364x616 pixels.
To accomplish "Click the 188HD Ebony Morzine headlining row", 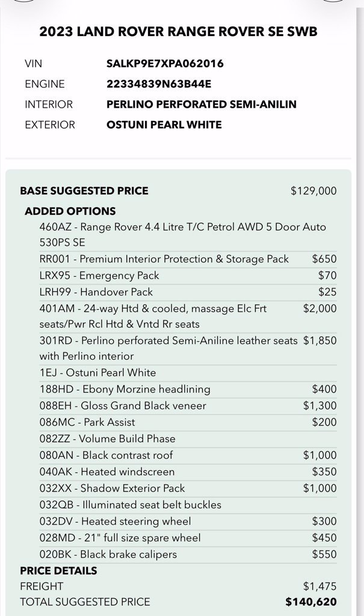I will (x=188, y=389).
